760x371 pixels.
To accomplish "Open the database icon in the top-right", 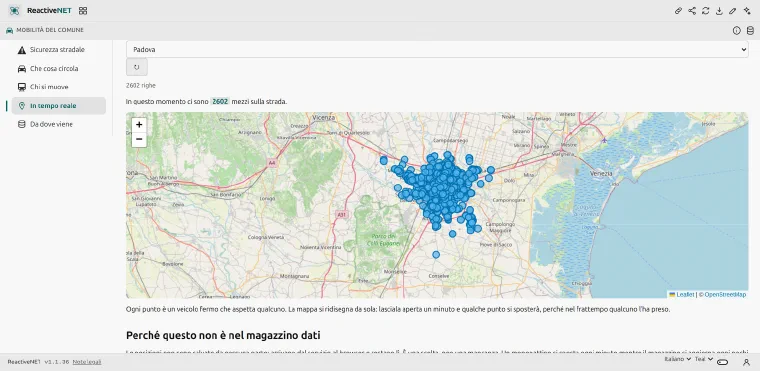I will (x=750, y=31).
